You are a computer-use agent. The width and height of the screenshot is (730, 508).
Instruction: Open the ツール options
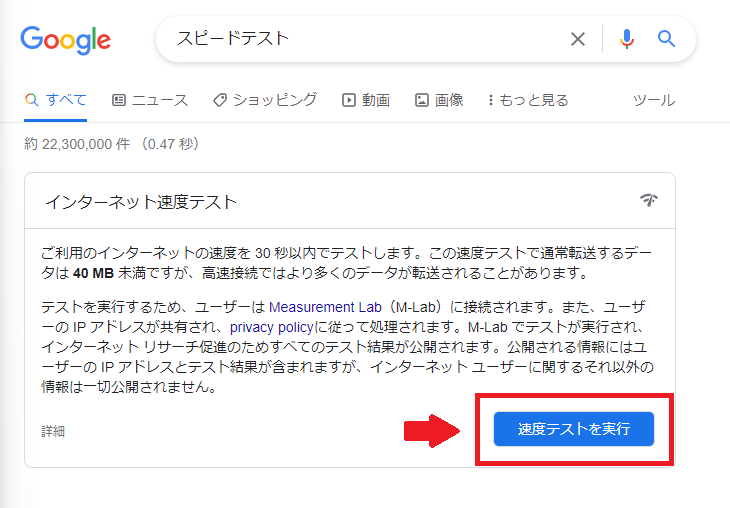point(654,100)
